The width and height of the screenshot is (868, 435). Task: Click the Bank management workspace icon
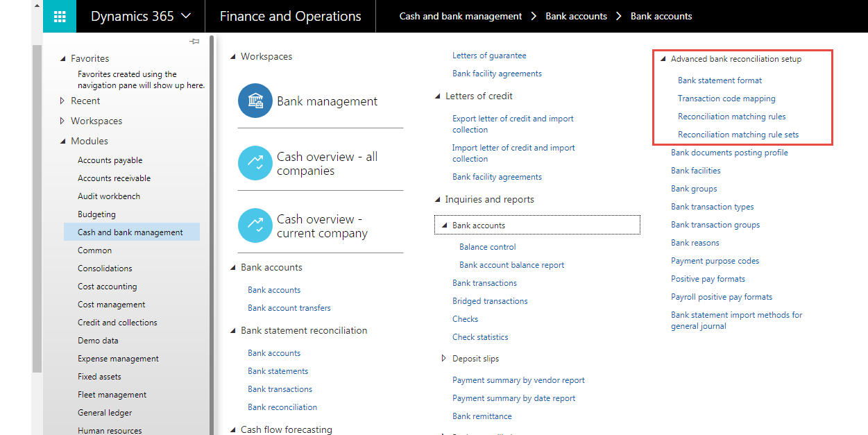[x=255, y=101]
